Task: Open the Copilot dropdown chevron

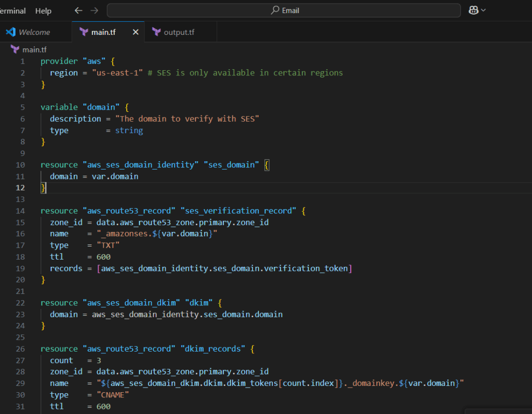Action: point(483,10)
